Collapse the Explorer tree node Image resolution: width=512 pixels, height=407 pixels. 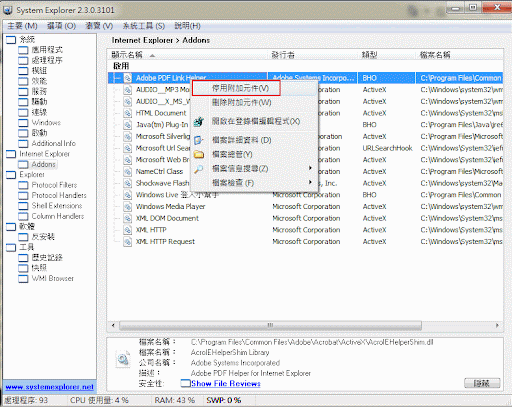pyautogui.click(x=11, y=175)
